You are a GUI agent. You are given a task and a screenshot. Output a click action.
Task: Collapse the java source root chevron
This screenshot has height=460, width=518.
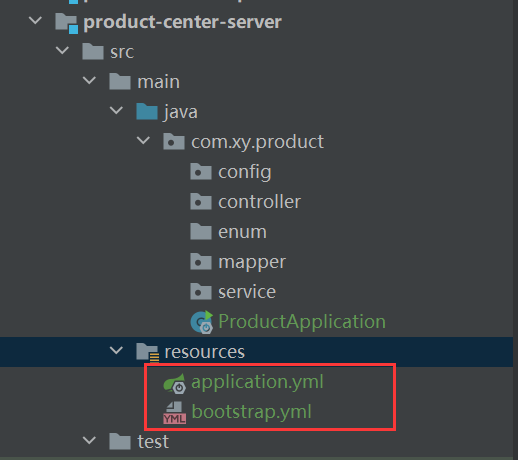click(116, 110)
